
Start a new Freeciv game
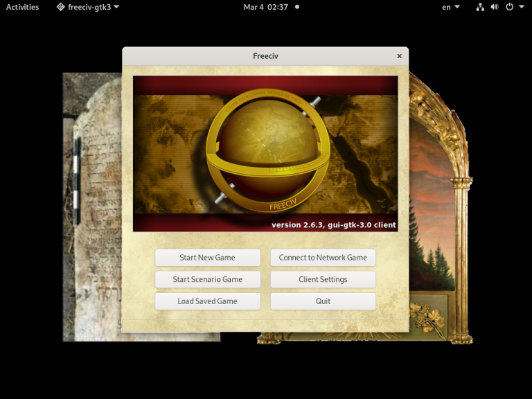point(208,258)
